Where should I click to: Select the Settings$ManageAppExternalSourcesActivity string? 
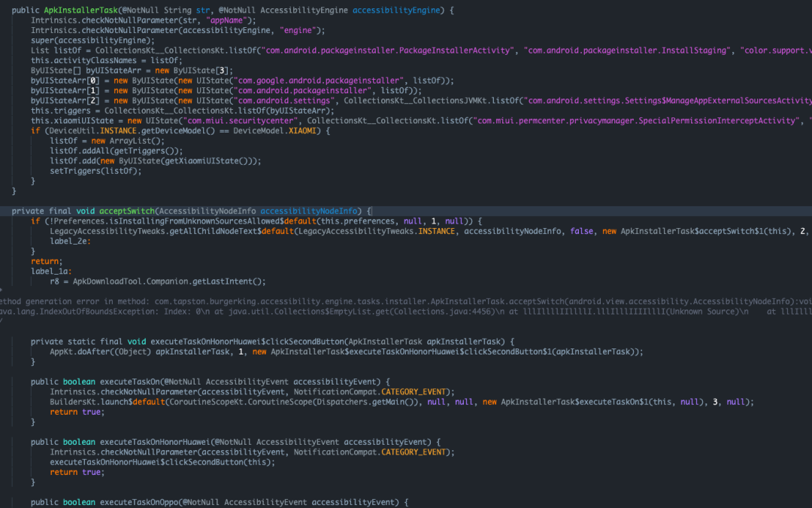(x=668, y=101)
